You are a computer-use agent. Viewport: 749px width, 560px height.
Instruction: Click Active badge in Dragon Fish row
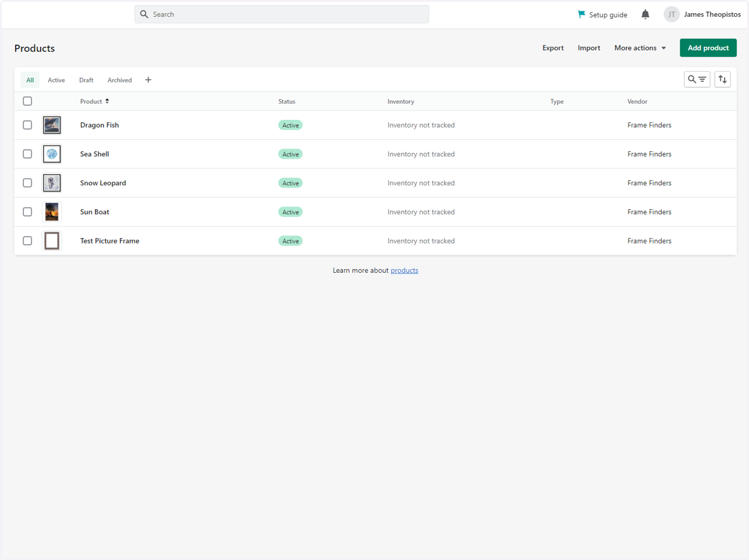tap(290, 125)
